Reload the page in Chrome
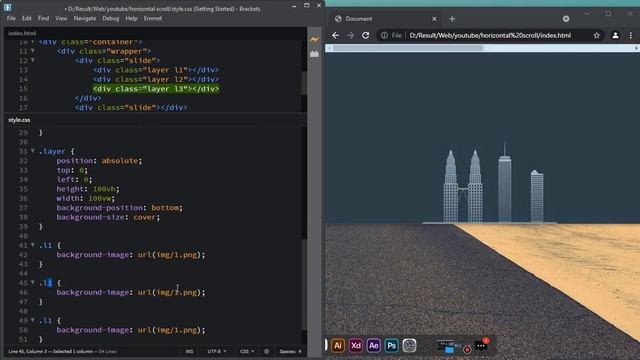This screenshot has height=360, width=640. [366, 36]
